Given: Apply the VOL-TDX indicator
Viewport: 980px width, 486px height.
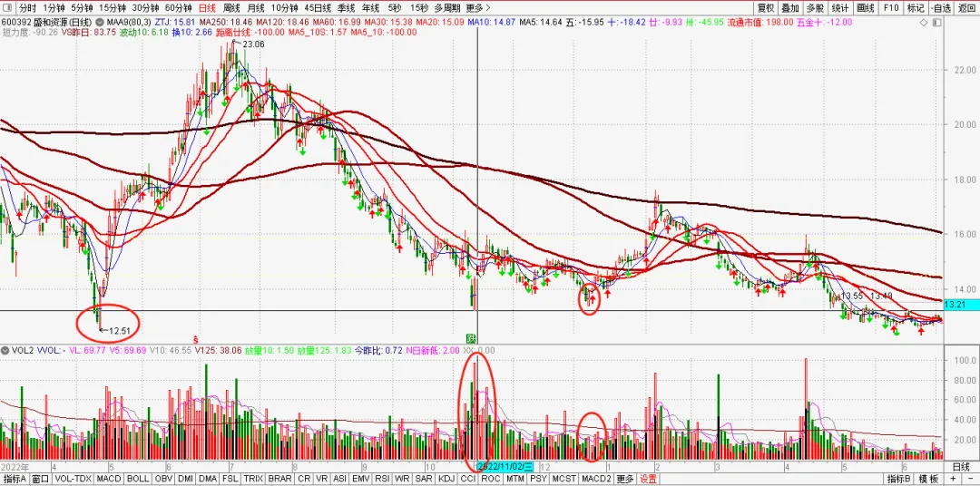Looking at the screenshot, I should pyautogui.click(x=73, y=479).
